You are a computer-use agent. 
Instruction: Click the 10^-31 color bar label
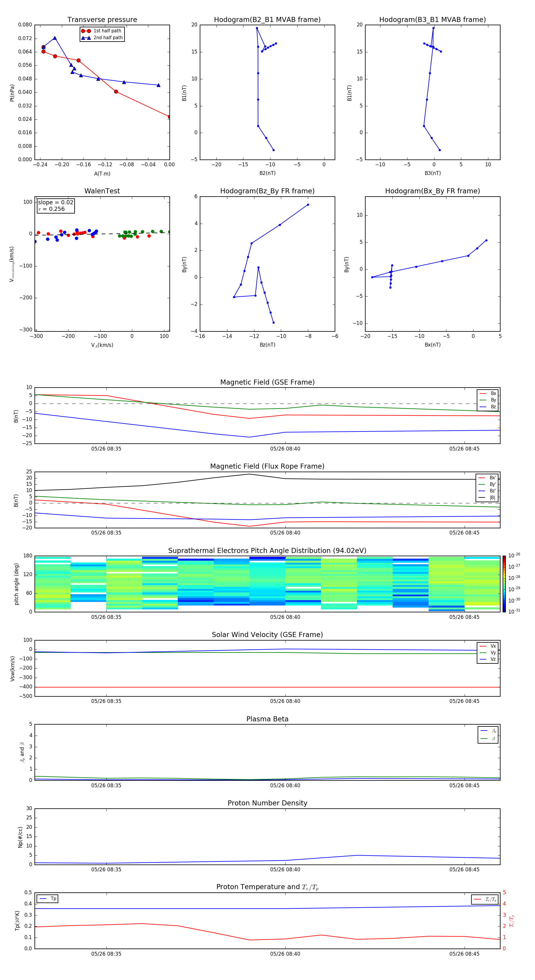[514, 611]
